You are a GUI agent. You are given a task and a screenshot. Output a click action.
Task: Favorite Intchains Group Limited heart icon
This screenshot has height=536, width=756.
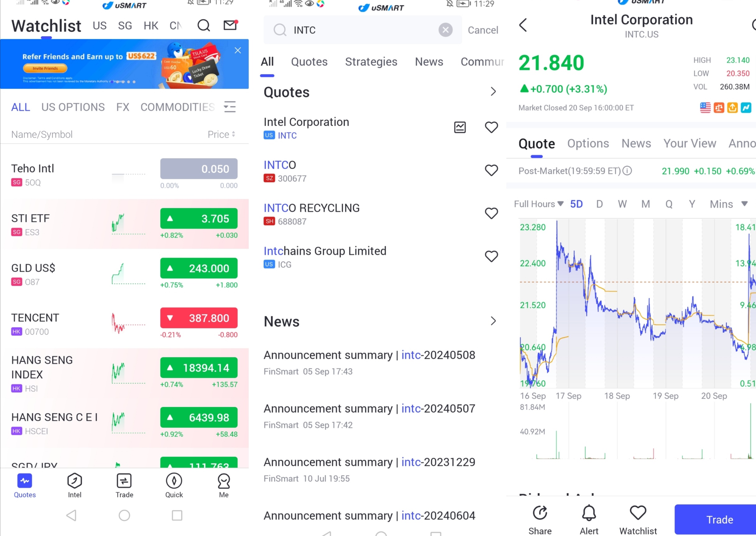click(x=491, y=256)
